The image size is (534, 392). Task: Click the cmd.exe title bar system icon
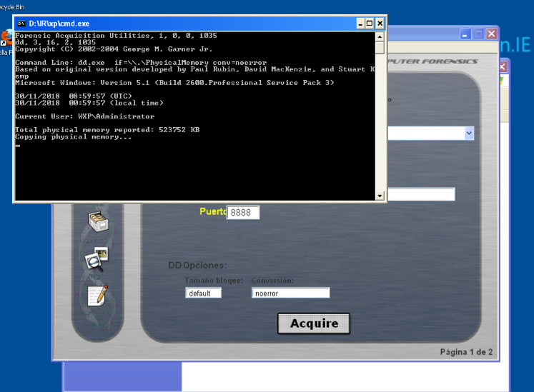point(21,23)
